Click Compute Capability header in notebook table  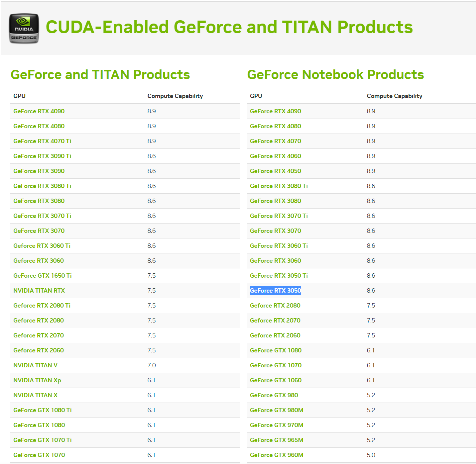pos(395,96)
